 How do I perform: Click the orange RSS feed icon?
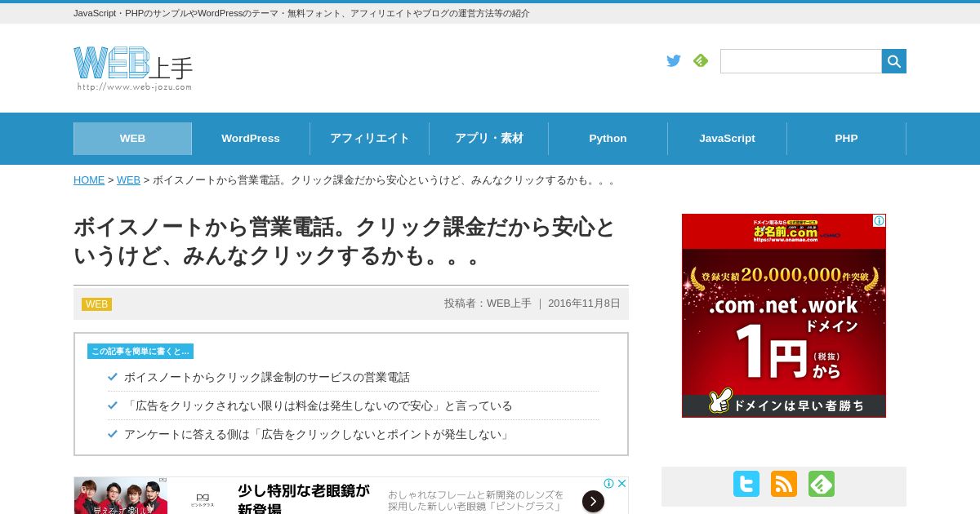coord(784,484)
